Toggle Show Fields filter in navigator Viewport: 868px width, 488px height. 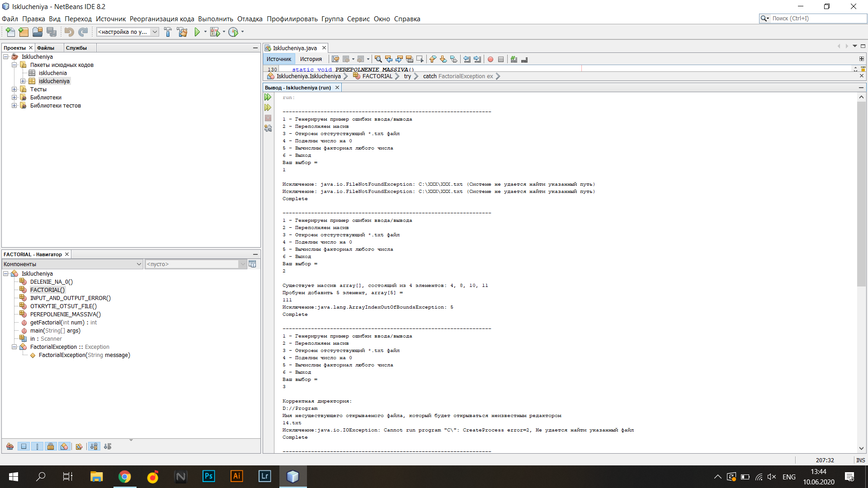coord(24,446)
